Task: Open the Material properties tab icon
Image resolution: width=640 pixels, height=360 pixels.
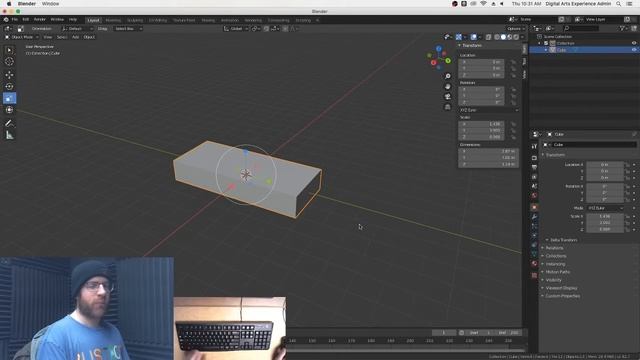Action: pyautogui.click(x=534, y=264)
